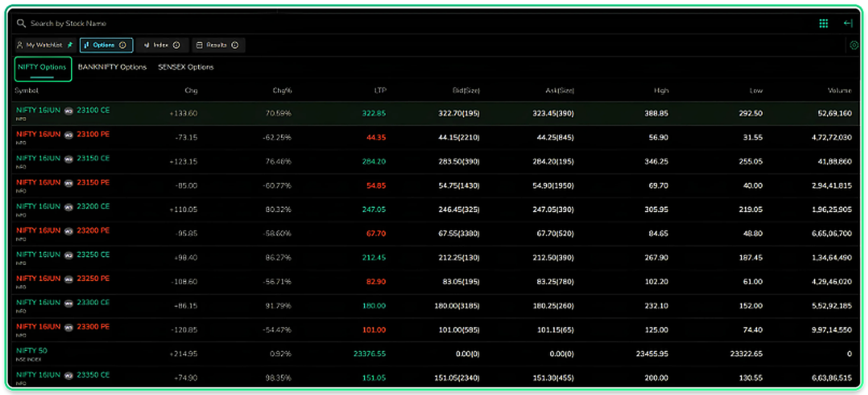Sort by the High column header
Screen dimensions: 868x395
pos(661,91)
